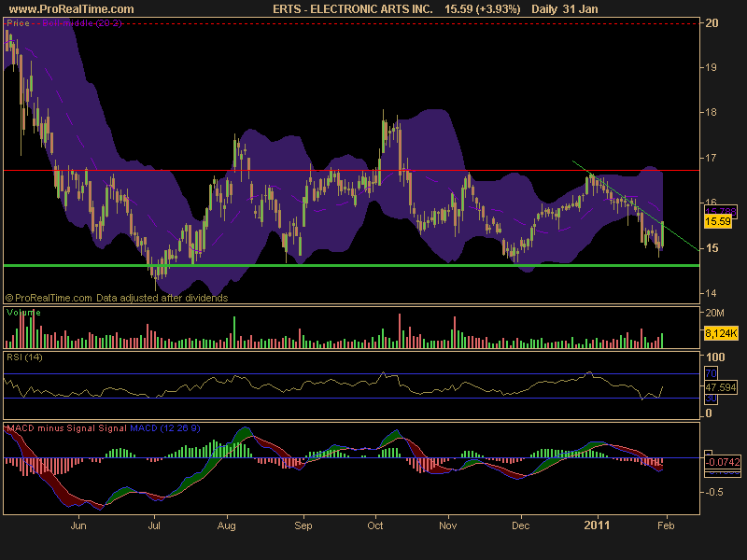This screenshot has width=747, height=560.
Task: Click the Nov date axis label
Action: pos(448,525)
